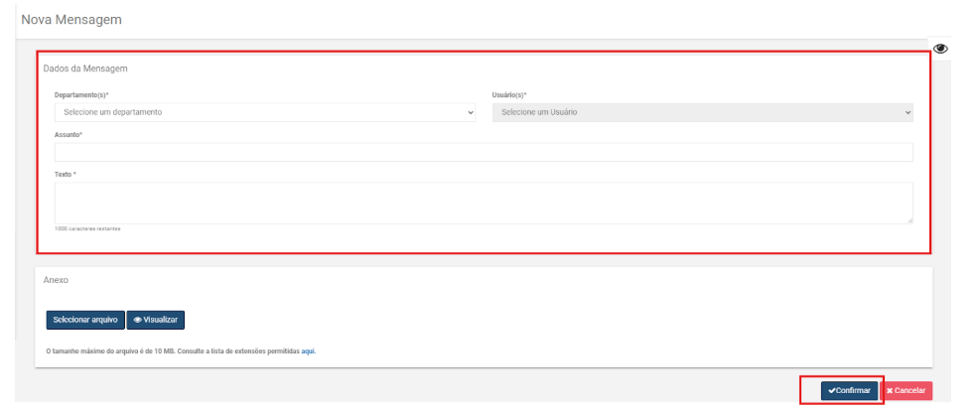Click the 'Anexo' section heading
Image resolution: width=980 pixels, height=411 pixels.
tap(56, 281)
